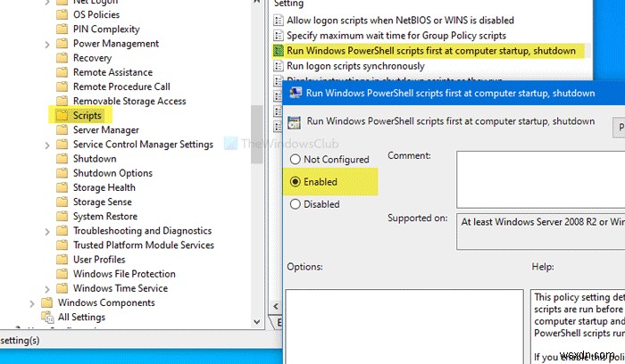
Task: Expand the Power Management tree node
Action: 47,45
